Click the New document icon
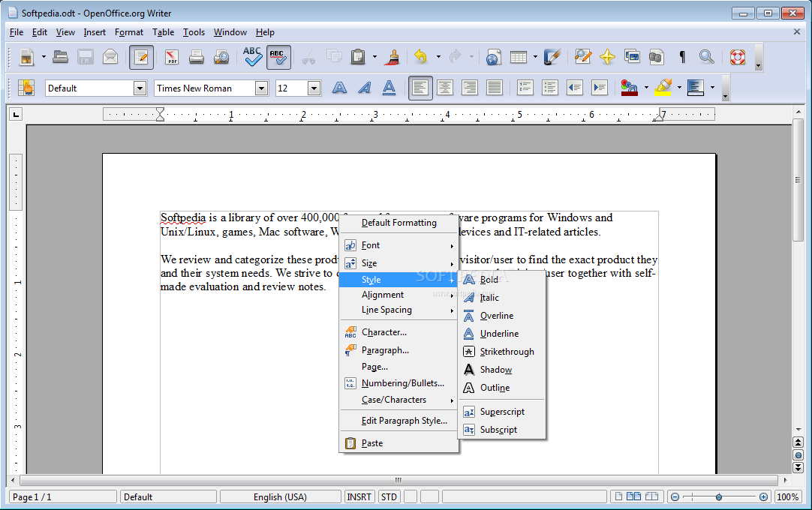The height and width of the screenshot is (510, 812). 26,57
